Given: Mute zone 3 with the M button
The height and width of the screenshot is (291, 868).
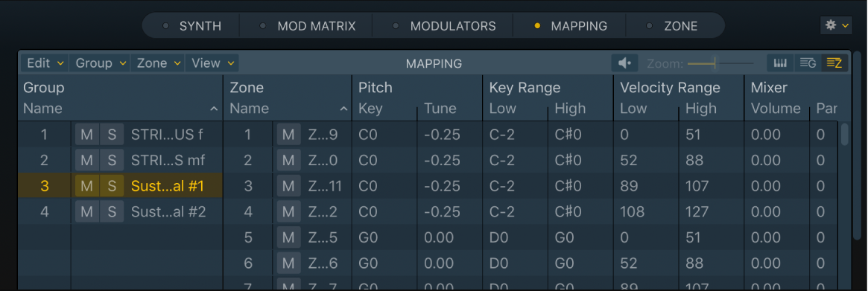Looking at the screenshot, I should (x=288, y=187).
